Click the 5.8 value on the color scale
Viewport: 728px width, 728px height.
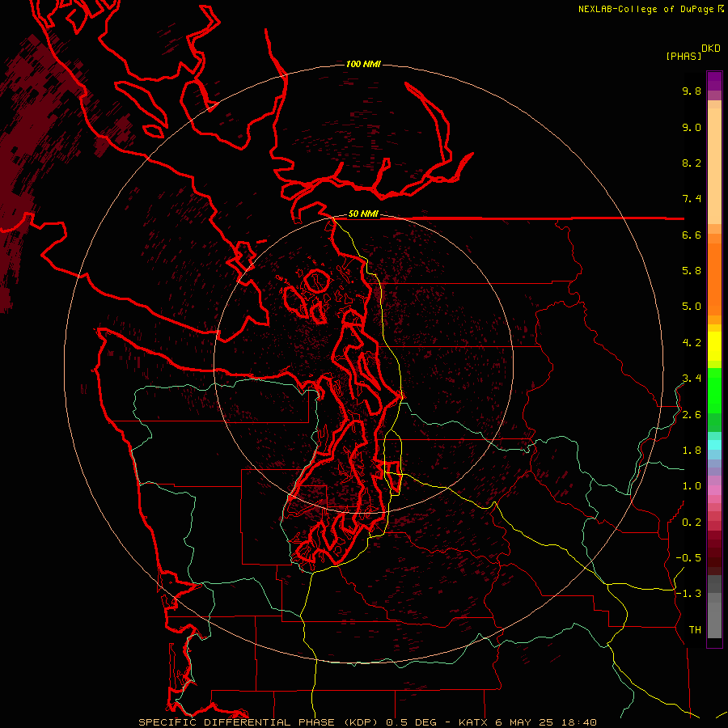click(692, 271)
